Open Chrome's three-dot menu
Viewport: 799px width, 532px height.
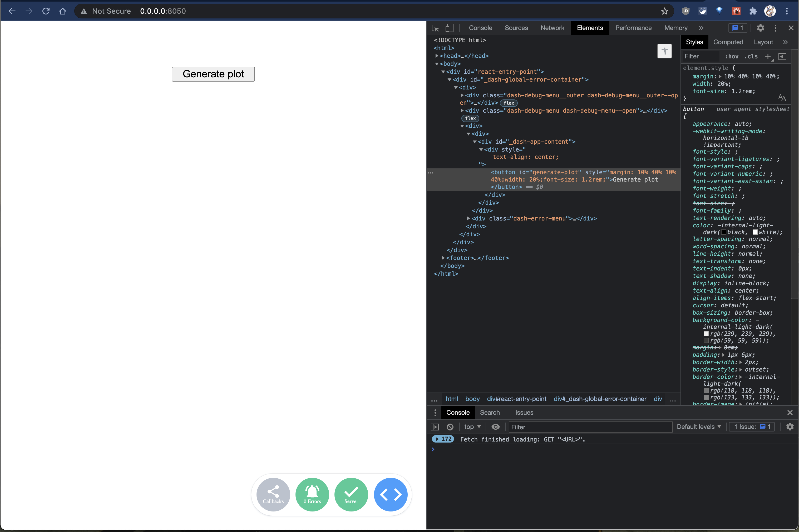click(x=787, y=11)
